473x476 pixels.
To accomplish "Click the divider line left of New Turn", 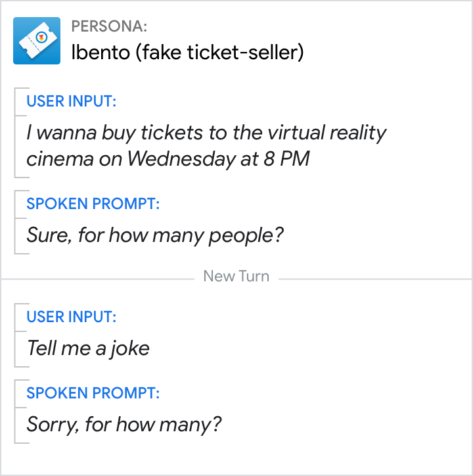I will (99, 279).
